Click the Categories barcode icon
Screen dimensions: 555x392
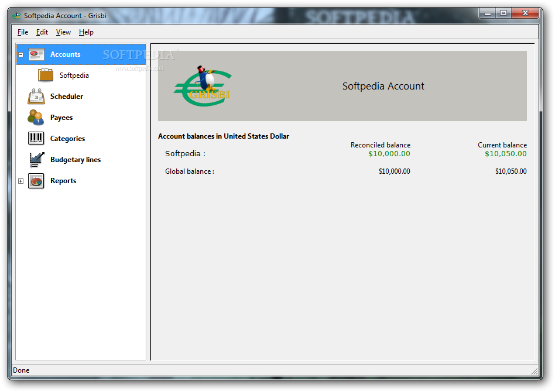coord(36,138)
